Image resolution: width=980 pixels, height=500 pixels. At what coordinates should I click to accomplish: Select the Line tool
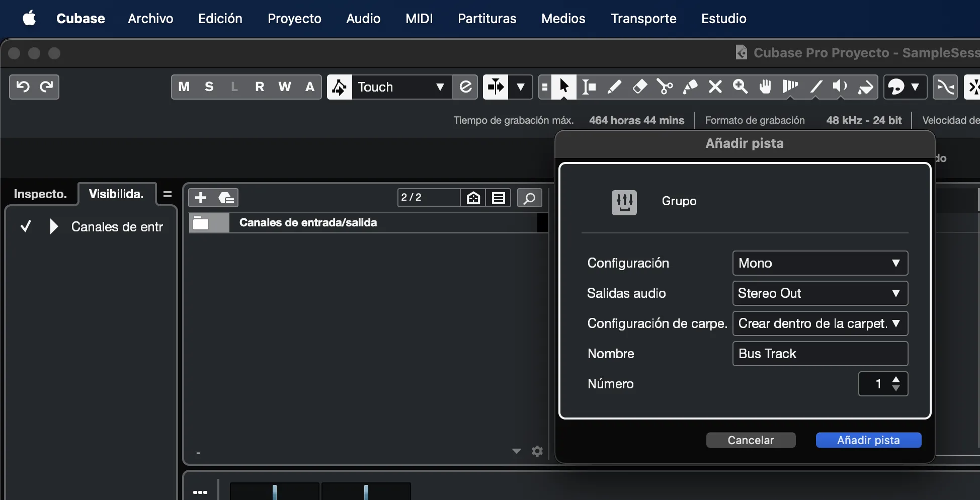click(815, 87)
